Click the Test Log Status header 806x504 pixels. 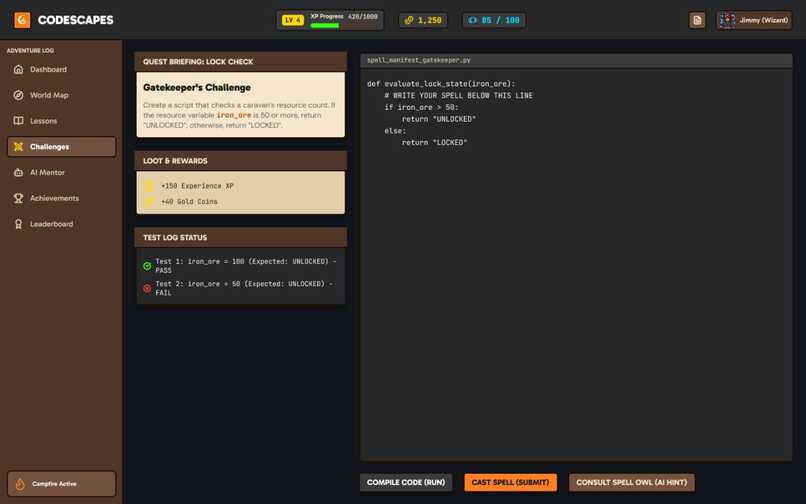241,238
